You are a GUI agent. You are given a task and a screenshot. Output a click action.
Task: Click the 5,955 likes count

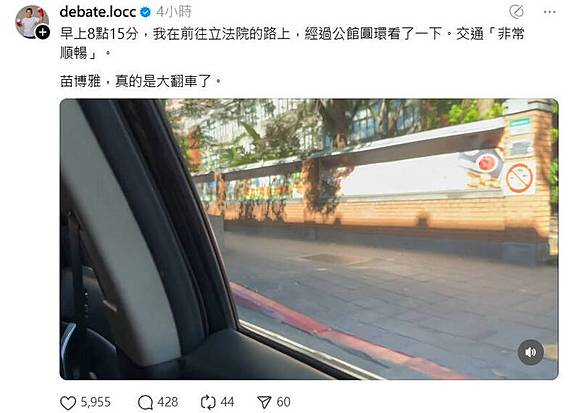pos(95,402)
